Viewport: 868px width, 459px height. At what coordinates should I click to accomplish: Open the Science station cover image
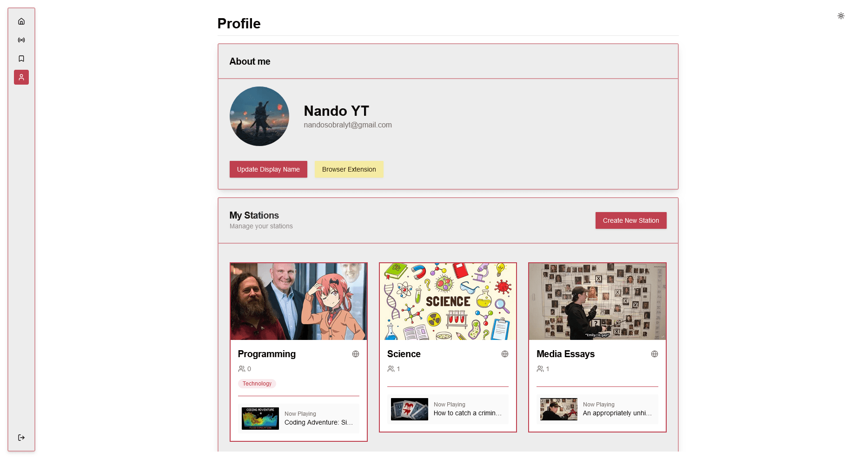[x=448, y=301]
